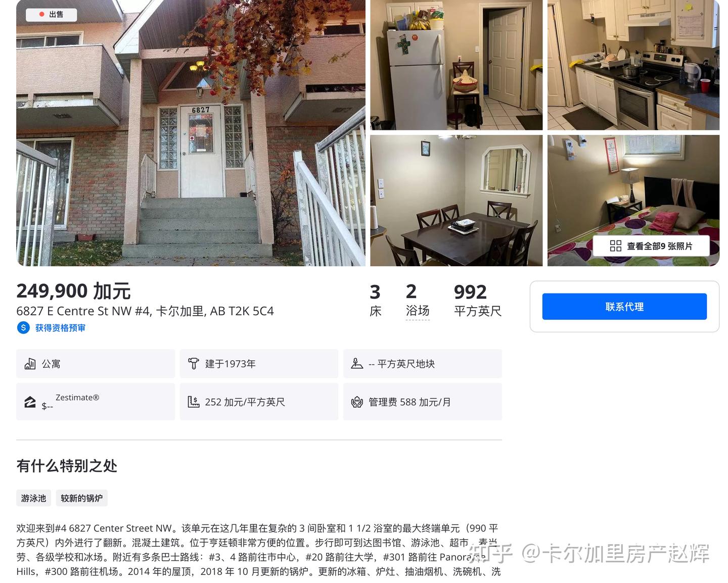Select the 游泳池 feature tag
Image resolution: width=728 pixels, height=583 pixels.
(33, 498)
